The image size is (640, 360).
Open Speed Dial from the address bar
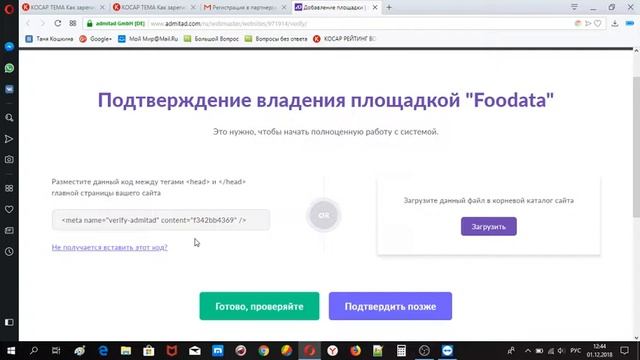73,23
